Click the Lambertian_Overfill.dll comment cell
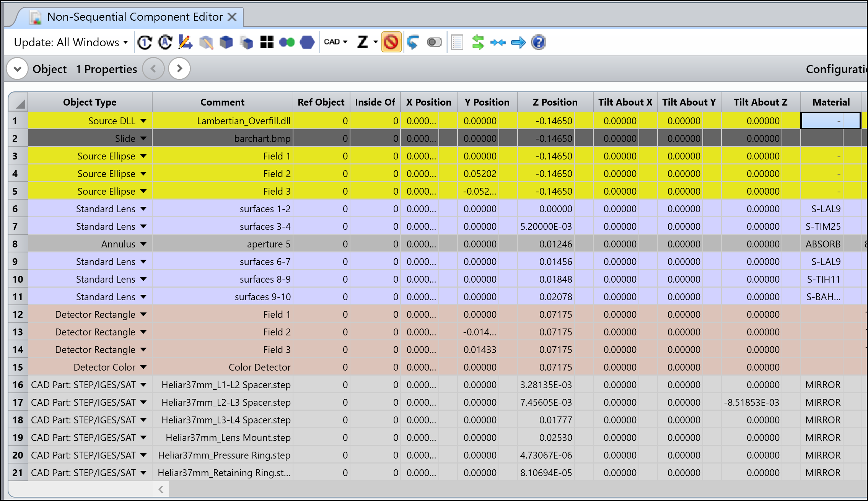The image size is (868, 501). pos(222,121)
